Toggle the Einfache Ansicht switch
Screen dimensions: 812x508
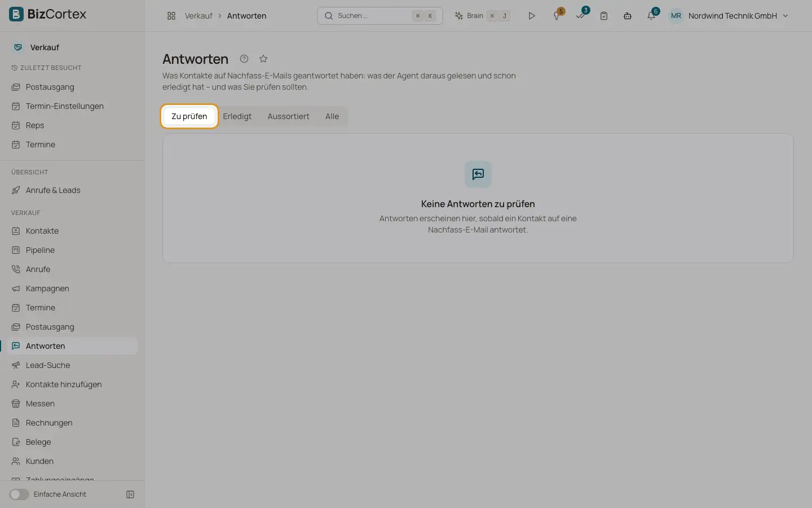tap(19, 494)
